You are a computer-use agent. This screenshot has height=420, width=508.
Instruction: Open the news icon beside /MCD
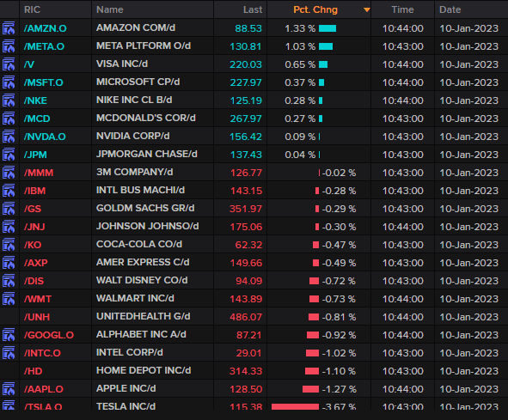click(x=9, y=119)
